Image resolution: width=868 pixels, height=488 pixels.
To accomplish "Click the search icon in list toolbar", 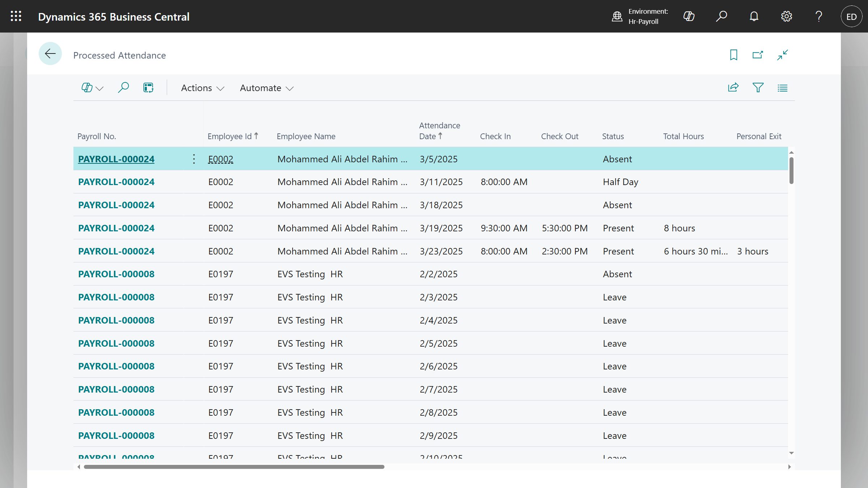I will pyautogui.click(x=123, y=87).
